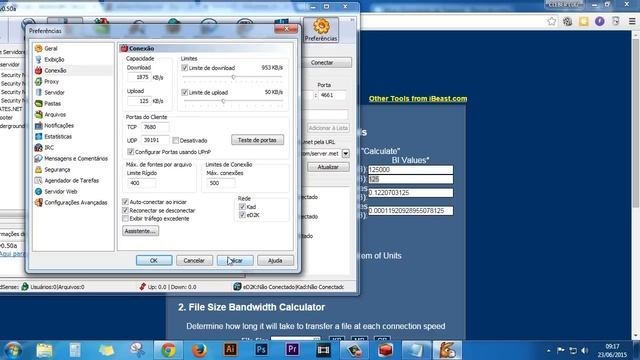The width and height of the screenshot is (640, 360).
Task: Open Adobe Illustrator from the taskbar
Action: click(x=230, y=350)
